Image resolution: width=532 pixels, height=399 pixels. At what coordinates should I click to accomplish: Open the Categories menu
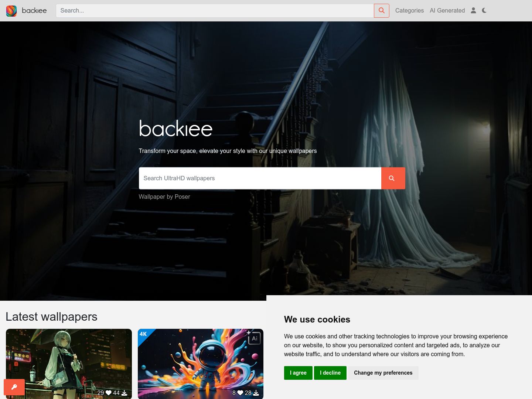409,11
